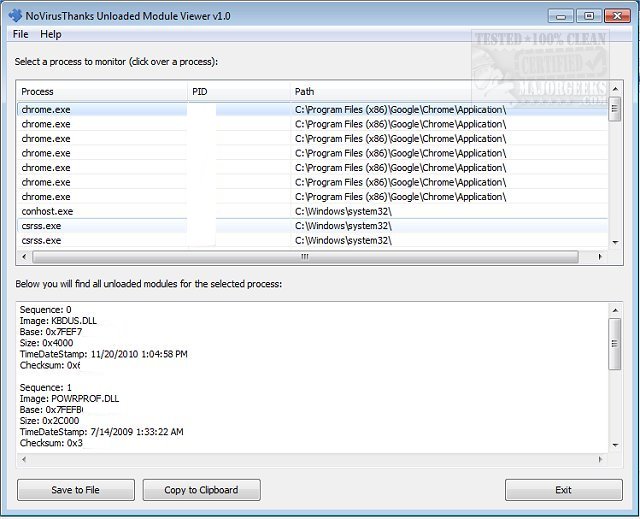The image size is (640, 519).
Task: Click the KBDUS.DLL image line in modules
Action: point(62,322)
